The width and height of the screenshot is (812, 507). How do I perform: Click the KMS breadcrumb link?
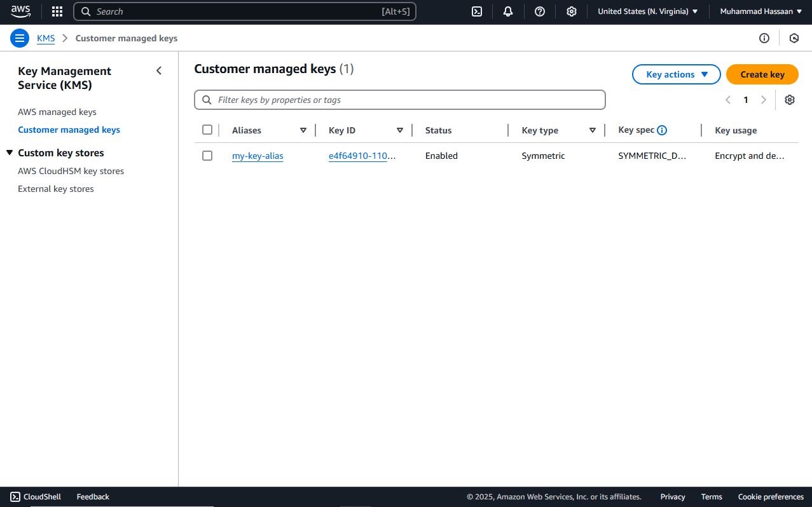[x=46, y=38]
